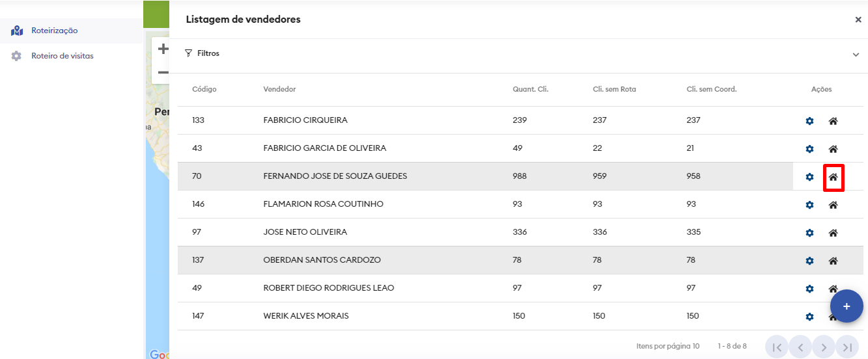This screenshot has width=868, height=359.
Task: Change items per page value
Action: (x=695, y=346)
